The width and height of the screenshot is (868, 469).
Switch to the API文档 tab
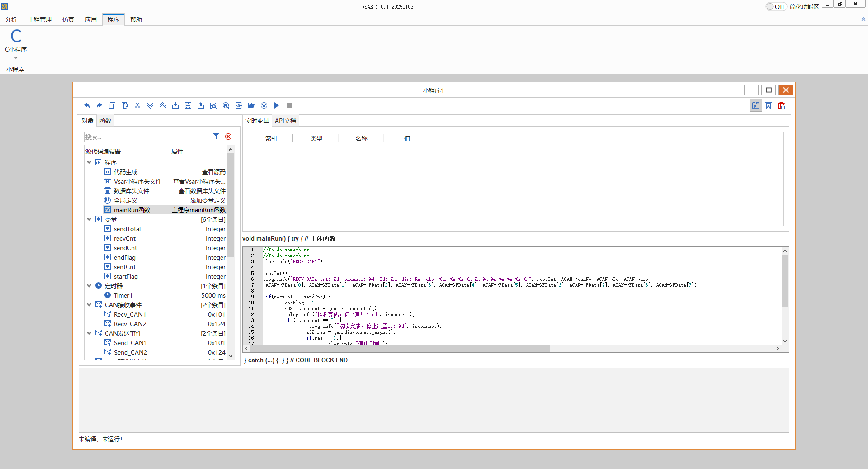(x=286, y=121)
